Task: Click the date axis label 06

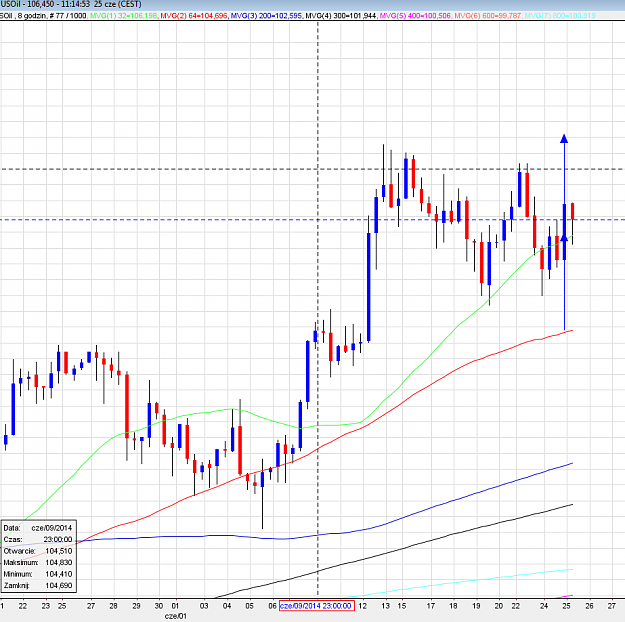Action: click(x=272, y=606)
